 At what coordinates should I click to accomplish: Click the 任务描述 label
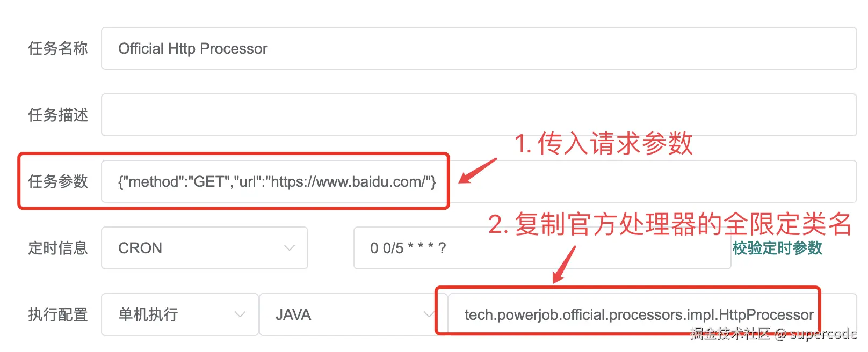(x=58, y=115)
